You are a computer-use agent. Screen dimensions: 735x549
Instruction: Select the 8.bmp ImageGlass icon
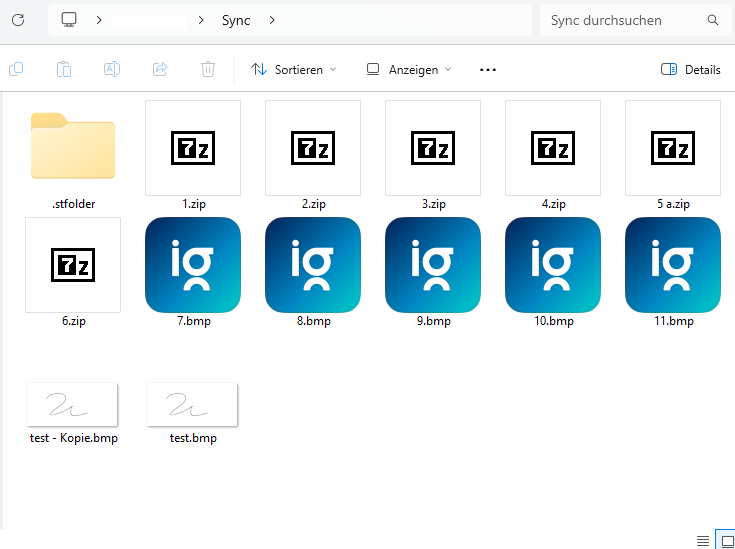313,265
